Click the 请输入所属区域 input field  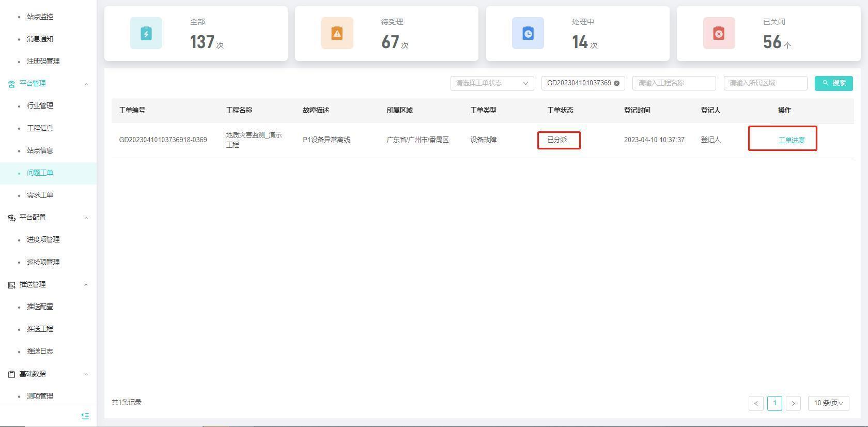(765, 83)
